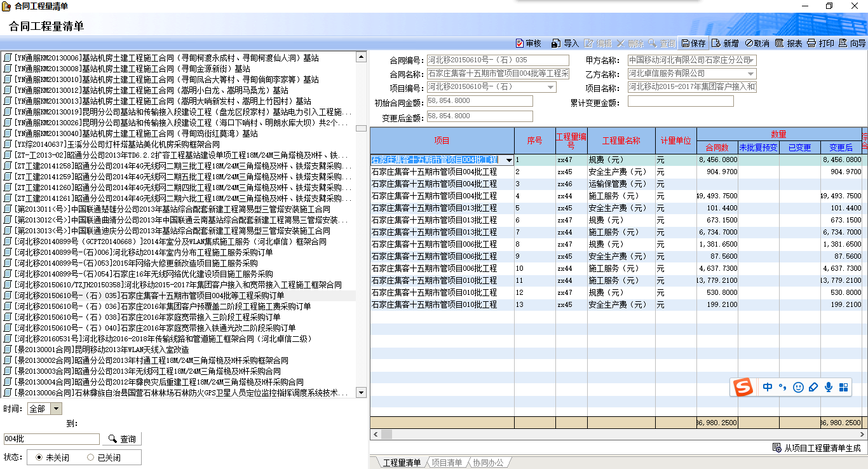Click the value 13,779.2100 in 合同数 column
868x469 pixels.
pyautogui.click(x=717, y=281)
